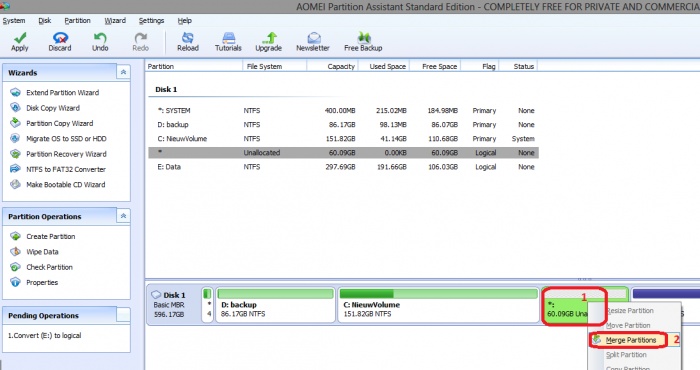
Task: Sort by the Used Space column header
Action: tap(383, 66)
